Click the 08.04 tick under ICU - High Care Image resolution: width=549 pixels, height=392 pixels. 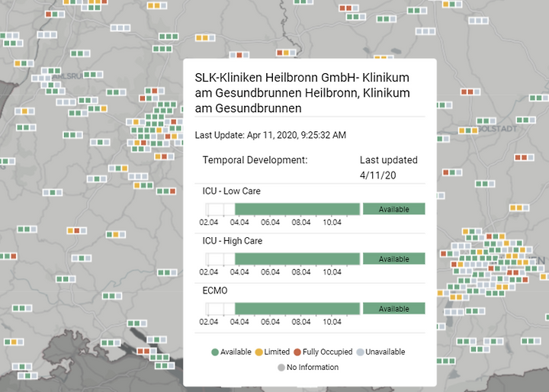click(x=301, y=272)
